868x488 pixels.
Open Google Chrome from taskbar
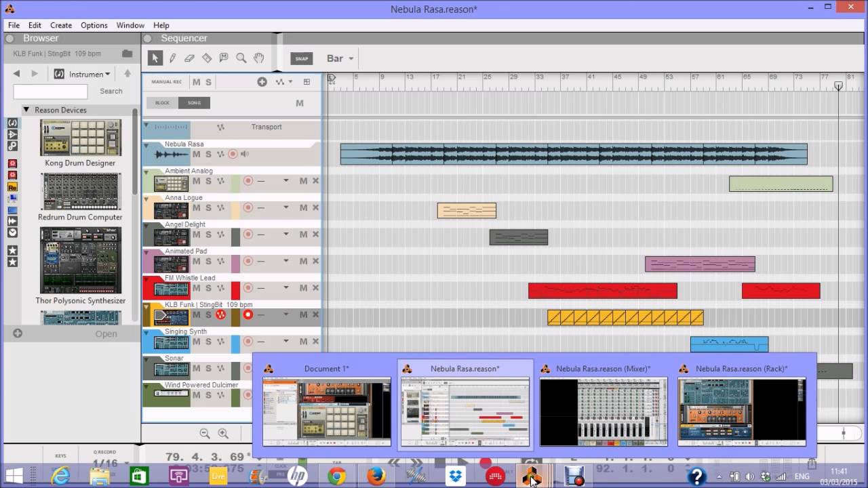[337, 476]
